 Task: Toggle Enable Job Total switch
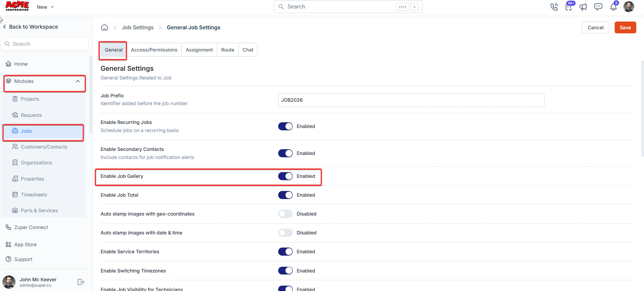(x=285, y=195)
